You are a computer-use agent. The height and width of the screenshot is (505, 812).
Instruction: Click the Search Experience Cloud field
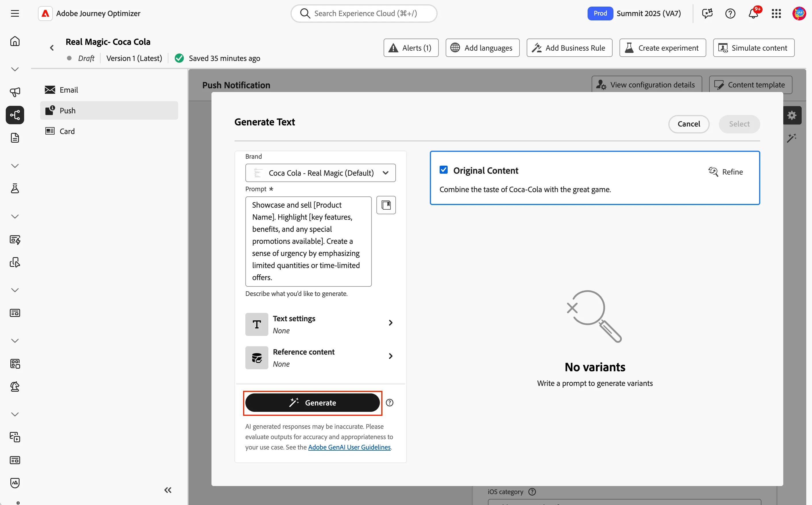[364, 13]
